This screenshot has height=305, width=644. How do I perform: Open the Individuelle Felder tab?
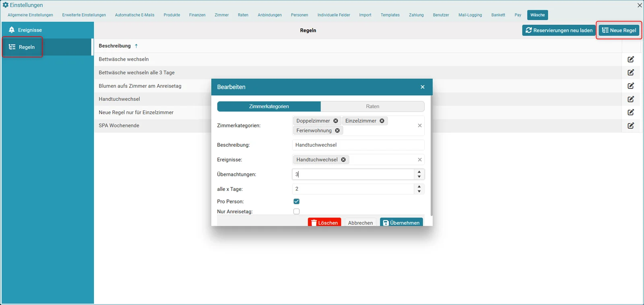coord(334,15)
